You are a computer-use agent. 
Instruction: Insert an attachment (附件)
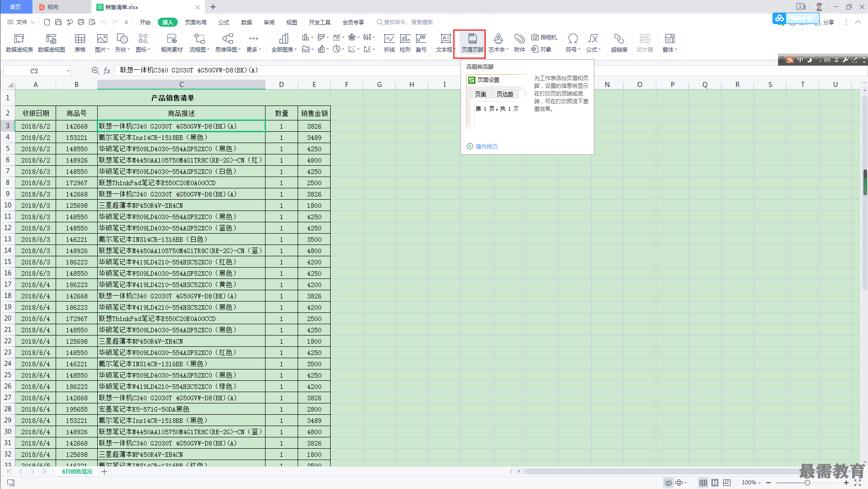coord(519,43)
